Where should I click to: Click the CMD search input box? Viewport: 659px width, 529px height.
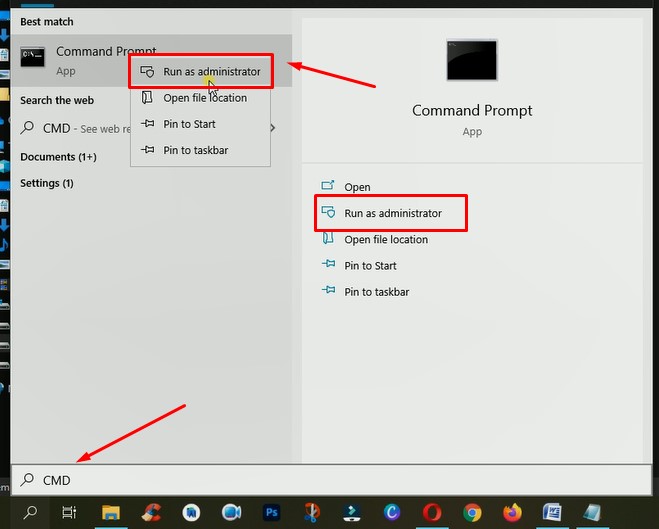pyautogui.click(x=331, y=480)
